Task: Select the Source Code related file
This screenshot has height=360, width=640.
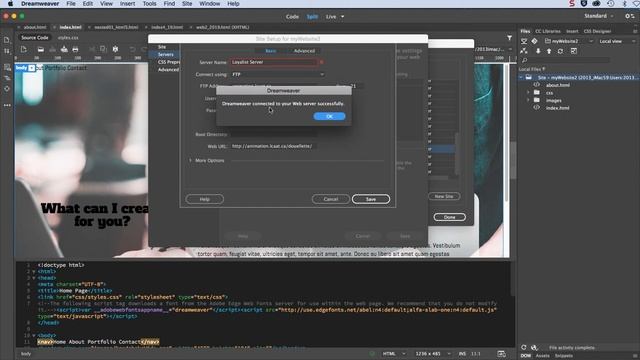Action: [x=35, y=38]
